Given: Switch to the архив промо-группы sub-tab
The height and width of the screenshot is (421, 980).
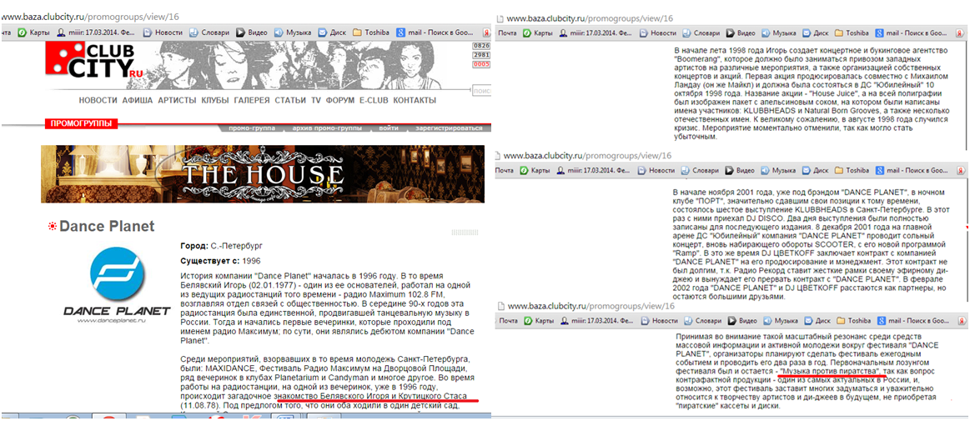Looking at the screenshot, I should point(327,128).
